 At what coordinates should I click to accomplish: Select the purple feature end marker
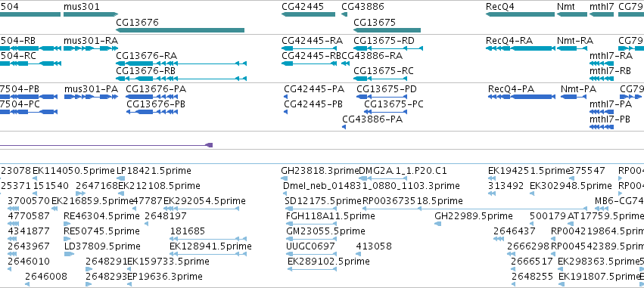209,145
